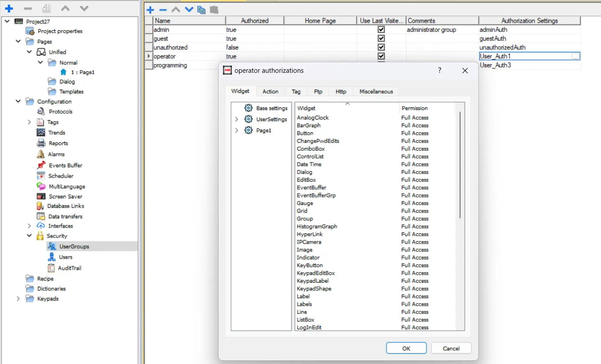Expand UserSettings in the authorizations dialog
Image resolution: width=601 pixels, height=364 pixels.
point(236,119)
